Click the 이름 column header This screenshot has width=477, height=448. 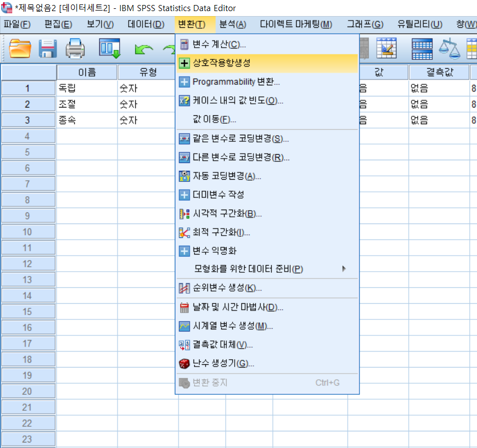[87, 72]
